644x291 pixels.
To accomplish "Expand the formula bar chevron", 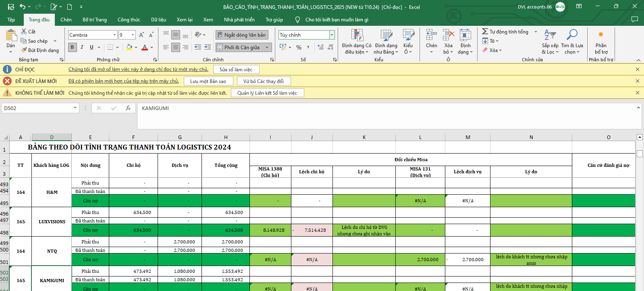I will [638, 107].
